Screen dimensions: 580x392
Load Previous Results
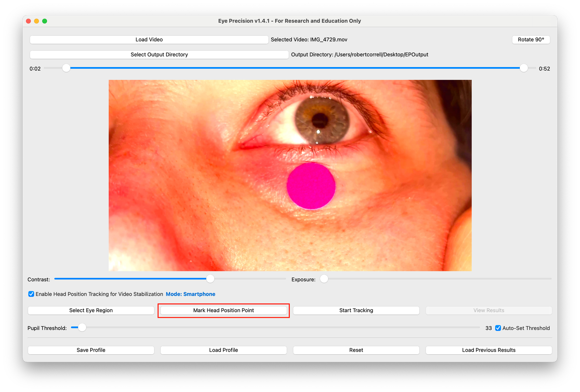pos(488,350)
